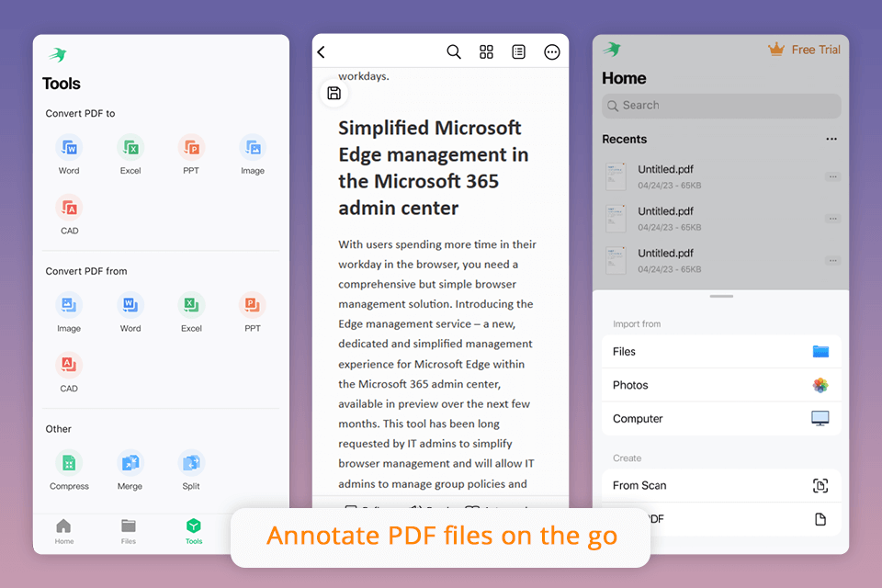Open options for second Untitled.pdf
Image resolution: width=882 pixels, height=588 pixels.
click(832, 219)
